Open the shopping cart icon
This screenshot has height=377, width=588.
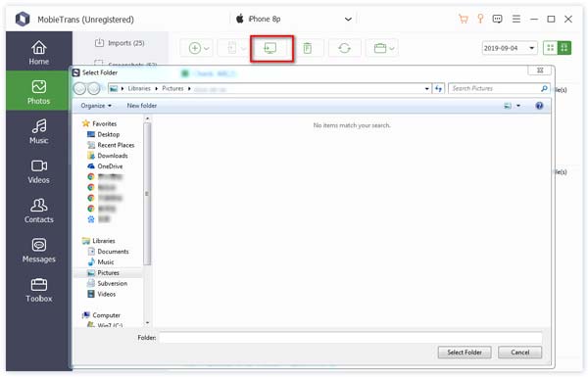point(464,19)
